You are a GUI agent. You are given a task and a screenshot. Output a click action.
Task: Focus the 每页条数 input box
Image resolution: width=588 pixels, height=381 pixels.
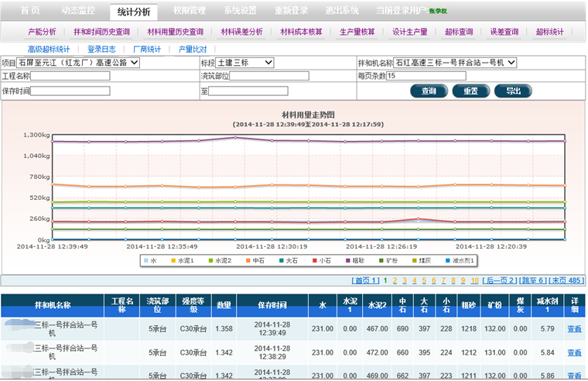click(426, 76)
